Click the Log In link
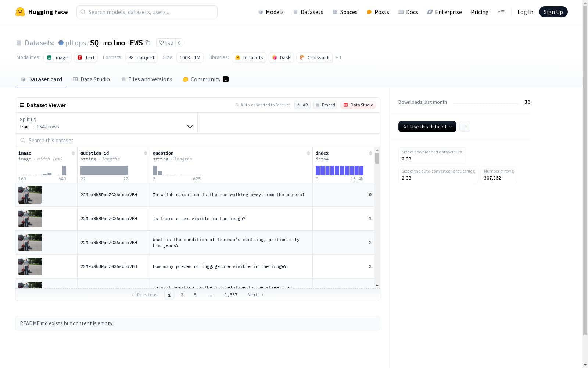588x368 pixels. point(525,12)
